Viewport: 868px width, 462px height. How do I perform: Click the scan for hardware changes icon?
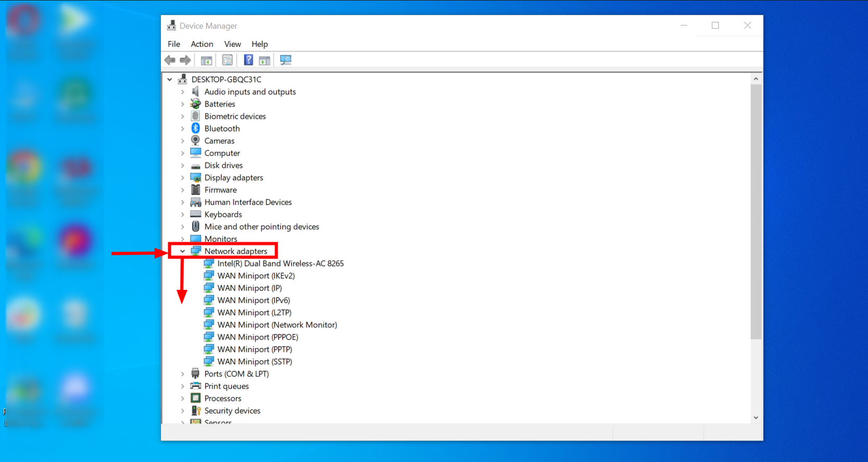(x=285, y=60)
